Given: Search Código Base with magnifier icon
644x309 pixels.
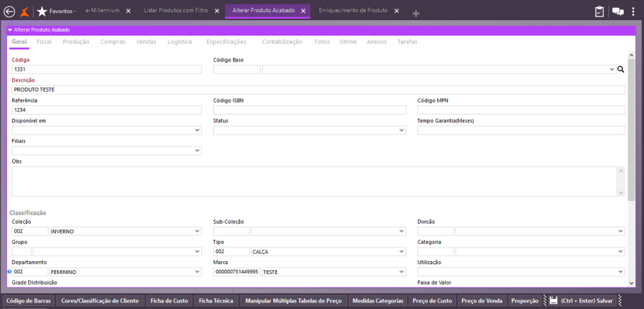Looking at the screenshot, I should pyautogui.click(x=620, y=70).
